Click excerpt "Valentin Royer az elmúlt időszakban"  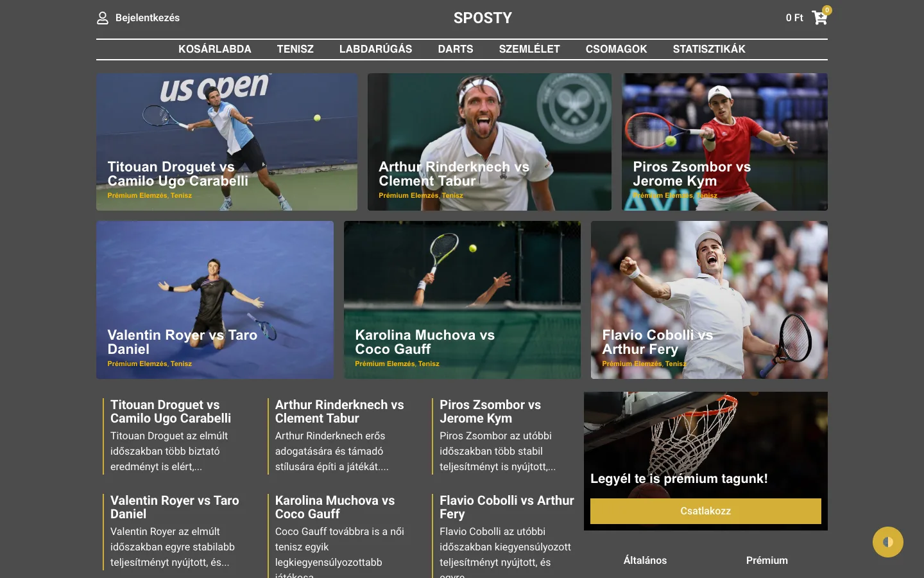(173, 547)
